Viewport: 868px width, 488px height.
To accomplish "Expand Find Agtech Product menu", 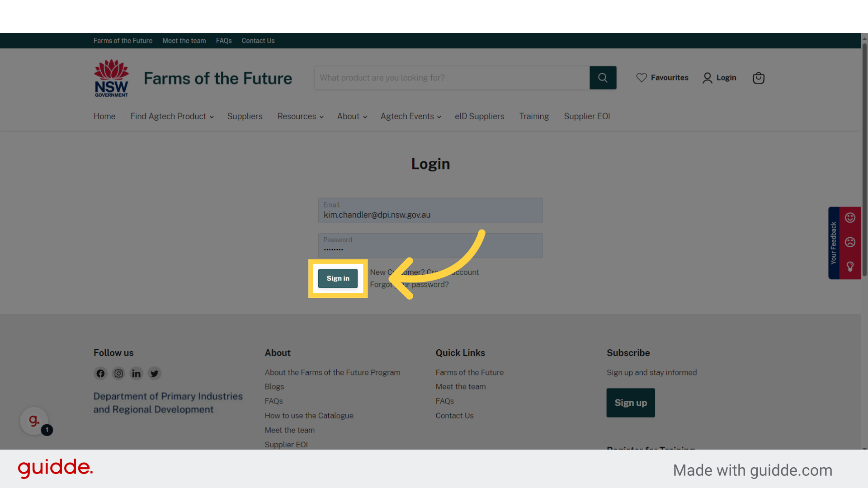I will pyautogui.click(x=172, y=117).
